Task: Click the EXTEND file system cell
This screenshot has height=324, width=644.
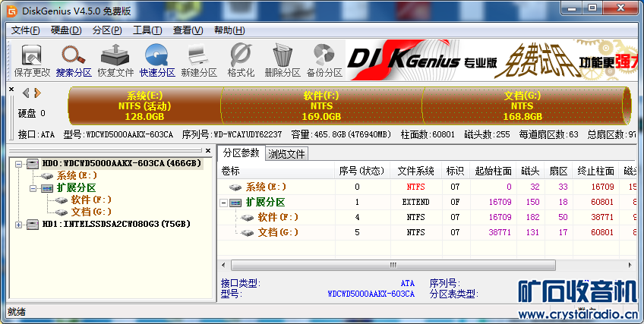Action: [415, 202]
